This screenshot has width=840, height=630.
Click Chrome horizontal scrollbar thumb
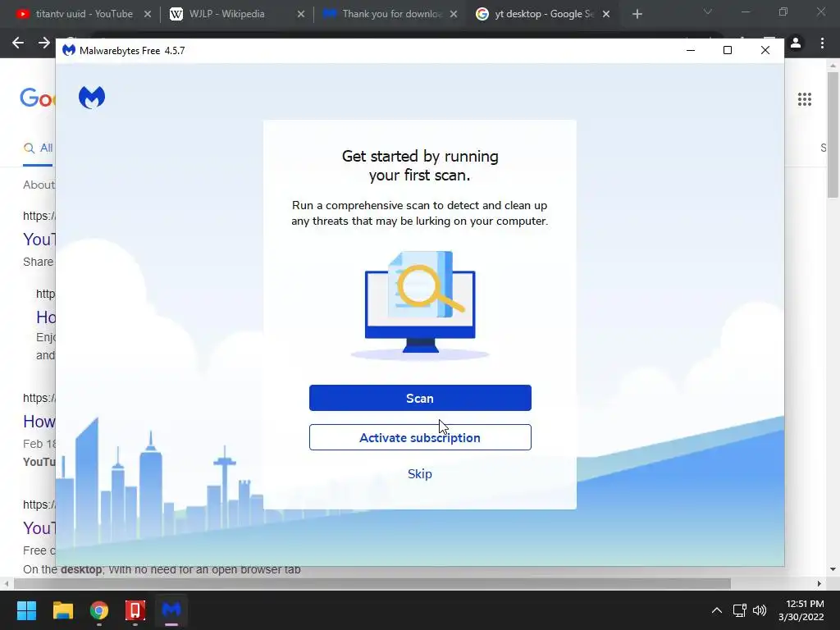click(372, 583)
